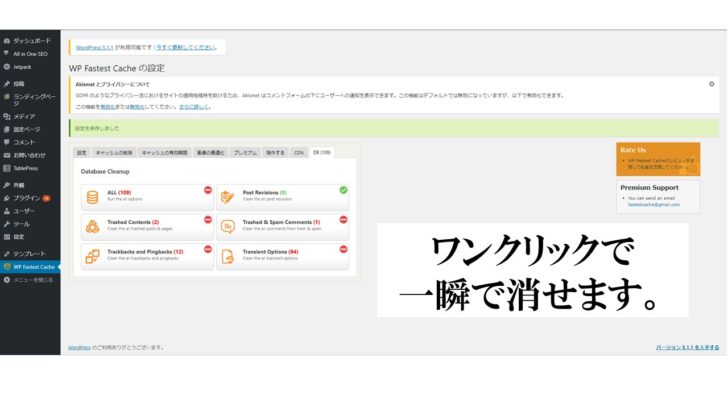Image resolution: width=728 pixels, height=410 pixels.
Task: Click the WP Fastest Cache cheetah icon
Action: pos(7,267)
